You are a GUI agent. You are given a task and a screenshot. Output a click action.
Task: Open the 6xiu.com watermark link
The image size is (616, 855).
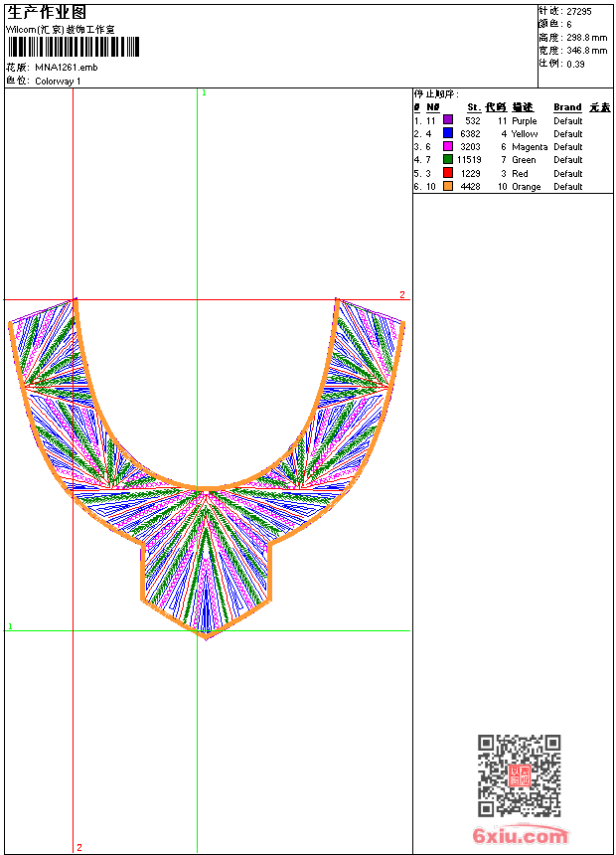521,836
